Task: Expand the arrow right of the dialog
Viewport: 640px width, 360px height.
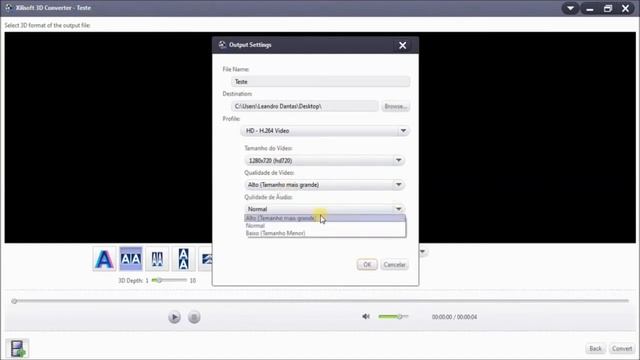Action: click(423, 252)
